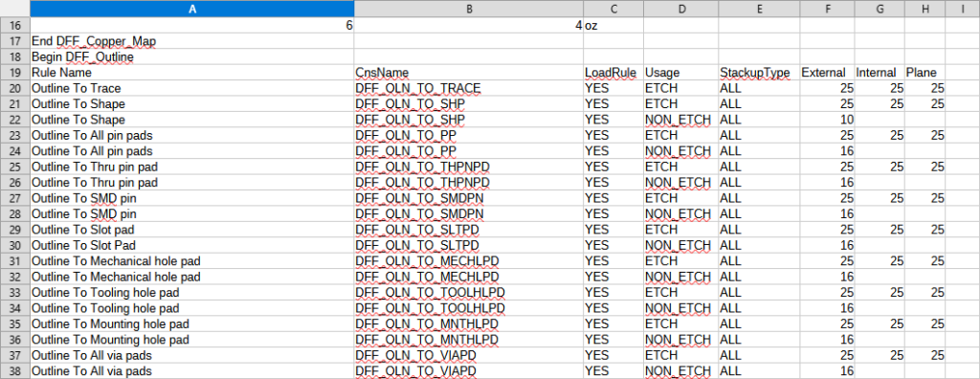Screen dimensions: 980x379
Task: Click 'NON_ETCH' in row 38
Action: pyautogui.click(x=681, y=371)
